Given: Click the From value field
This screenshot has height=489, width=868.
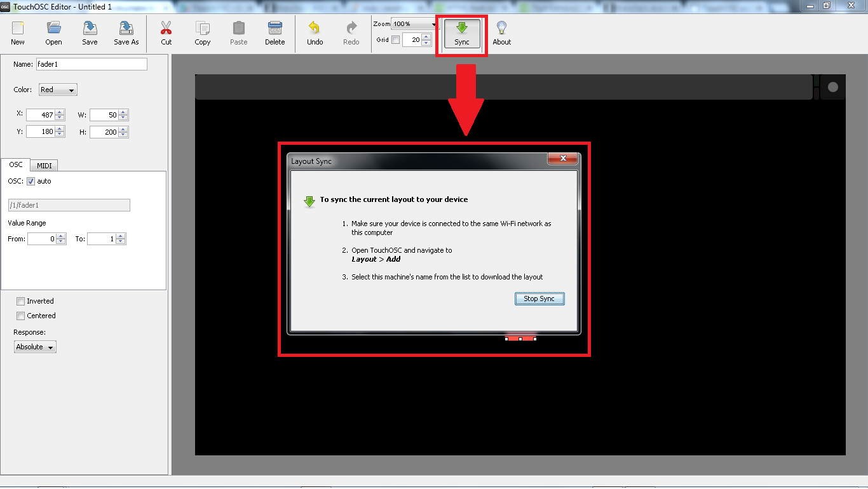Looking at the screenshot, I should click(42, 239).
